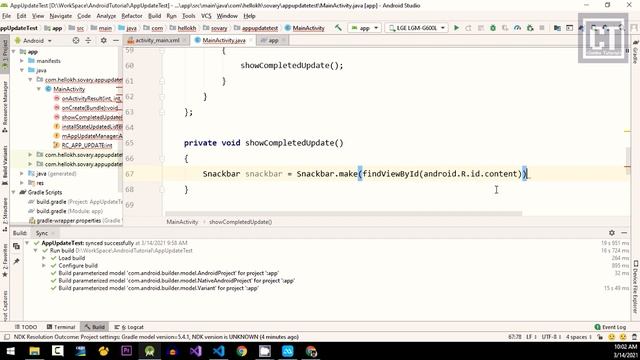Collapse all in Project panel header
This screenshot has height=360, width=640.
click(x=88, y=40)
